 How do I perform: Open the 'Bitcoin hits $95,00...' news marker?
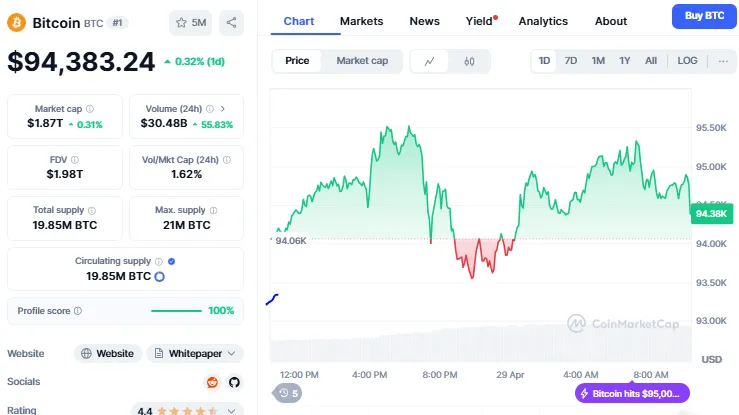pos(631,394)
